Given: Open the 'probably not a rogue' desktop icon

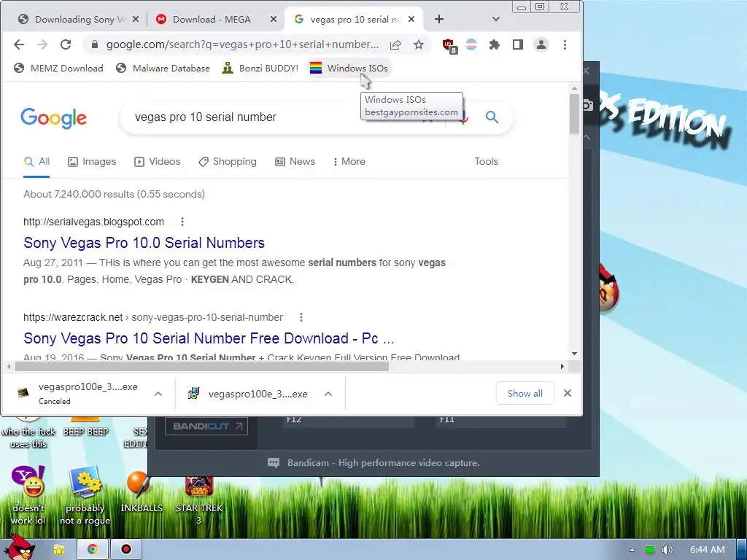Looking at the screenshot, I should [85, 495].
